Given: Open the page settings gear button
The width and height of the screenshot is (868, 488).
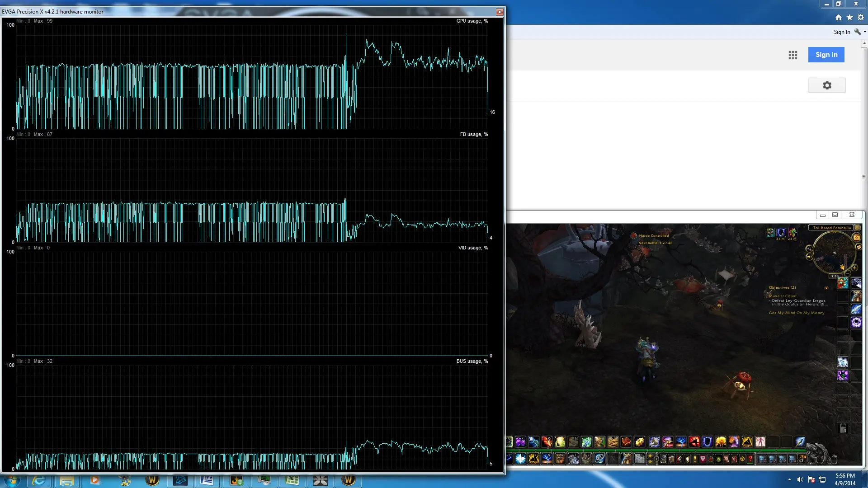Looking at the screenshot, I should (827, 85).
